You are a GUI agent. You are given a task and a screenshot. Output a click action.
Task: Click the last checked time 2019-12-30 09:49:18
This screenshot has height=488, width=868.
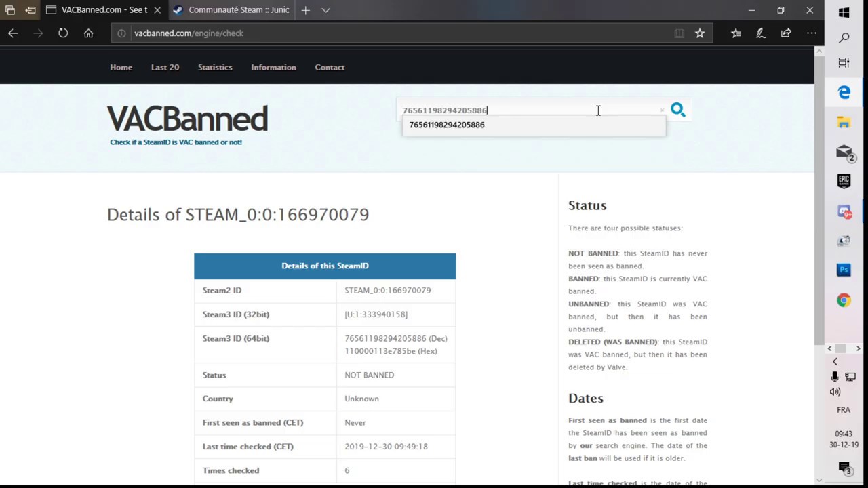(386, 447)
